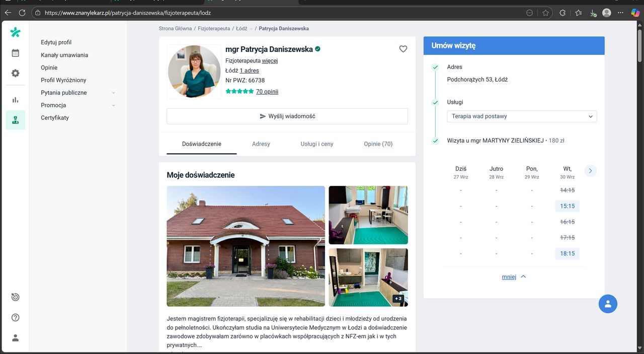Click the ZnanyLekarz logo icon

pos(15,33)
